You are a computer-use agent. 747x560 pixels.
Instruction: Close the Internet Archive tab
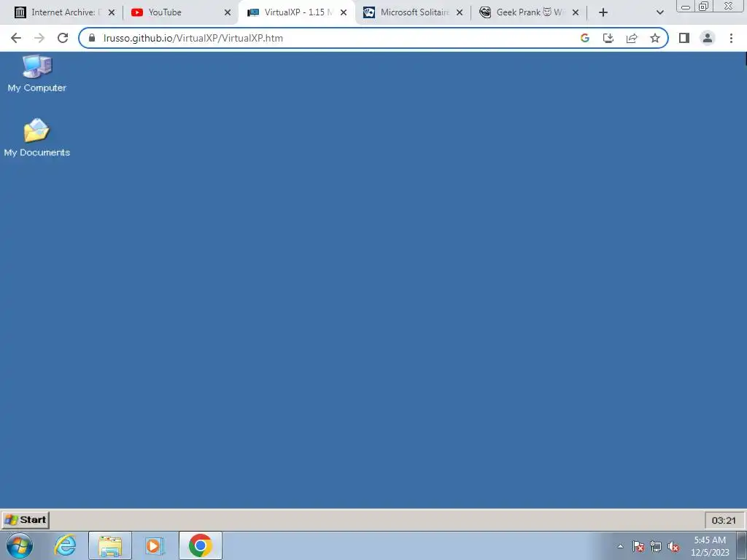[x=112, y=13]
